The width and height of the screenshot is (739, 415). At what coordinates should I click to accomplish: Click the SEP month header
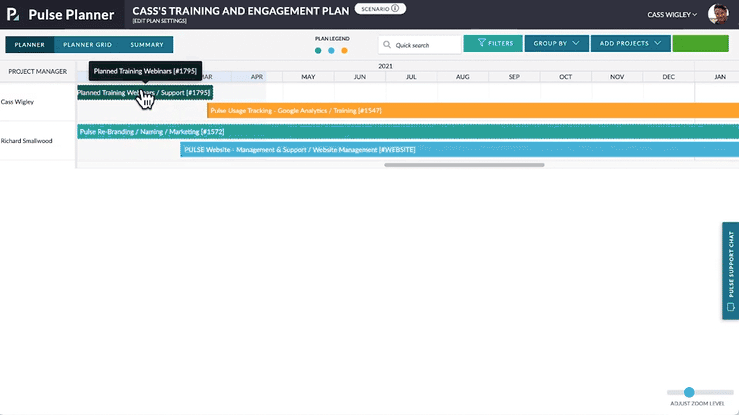point(514,77)
